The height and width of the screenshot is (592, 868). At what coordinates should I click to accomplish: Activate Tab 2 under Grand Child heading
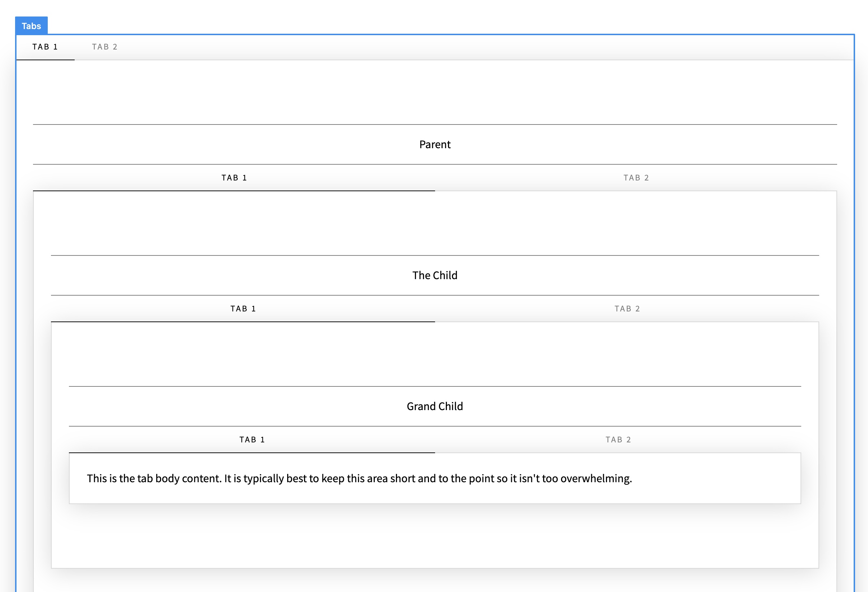(618, 440)
